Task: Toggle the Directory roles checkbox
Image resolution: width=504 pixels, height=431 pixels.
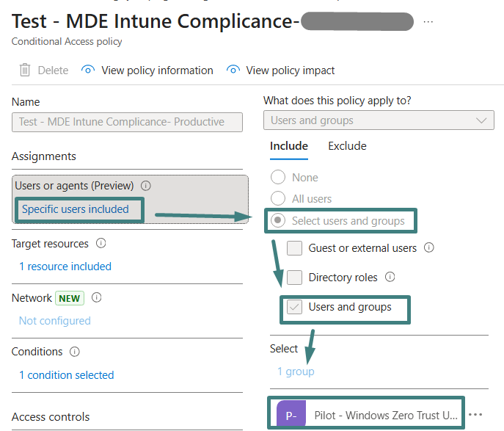Action: click(x=294, y=278)
